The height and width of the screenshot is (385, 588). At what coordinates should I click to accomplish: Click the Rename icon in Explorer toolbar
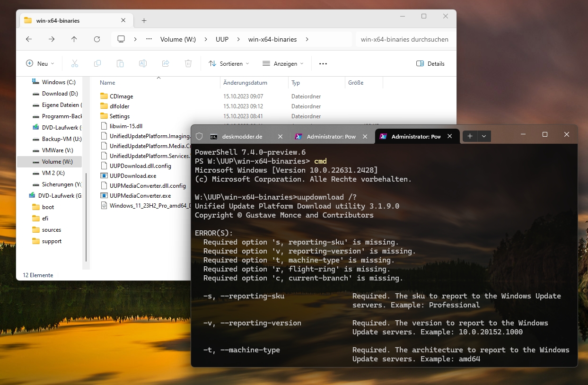(142, 63)
